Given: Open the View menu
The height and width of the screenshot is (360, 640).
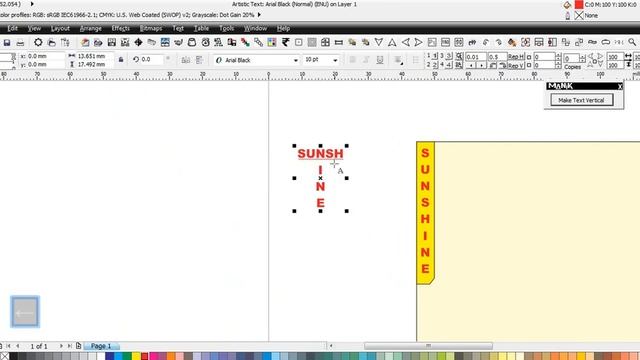Looking at the screenshot, I should click(x=34, y=28).
